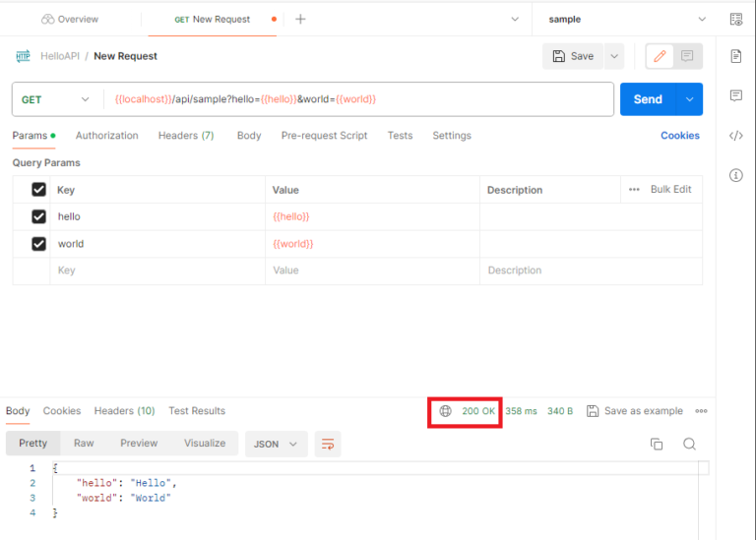Send the request with Send button

click(x=648, y=99)
